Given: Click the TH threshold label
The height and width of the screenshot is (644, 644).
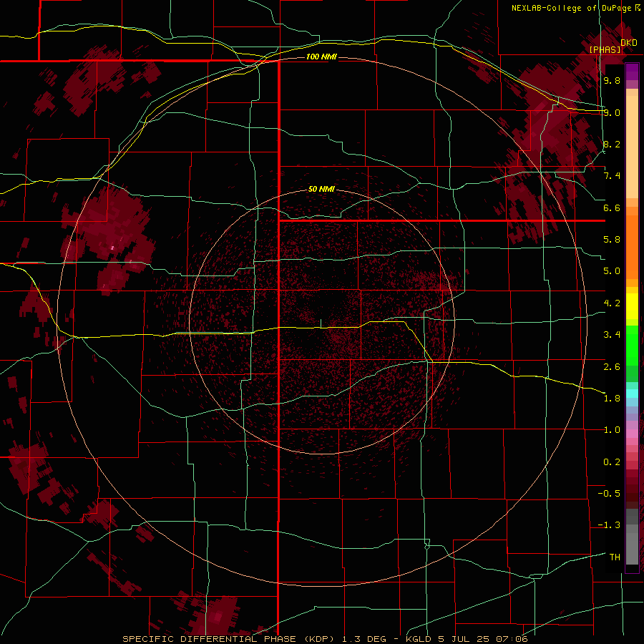Looking at the screenshot, I should click(615, 557).
